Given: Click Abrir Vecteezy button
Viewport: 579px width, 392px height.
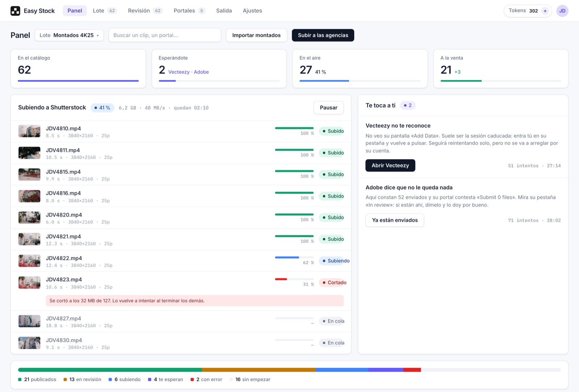Looking at the screenshot, I should 390,165.
